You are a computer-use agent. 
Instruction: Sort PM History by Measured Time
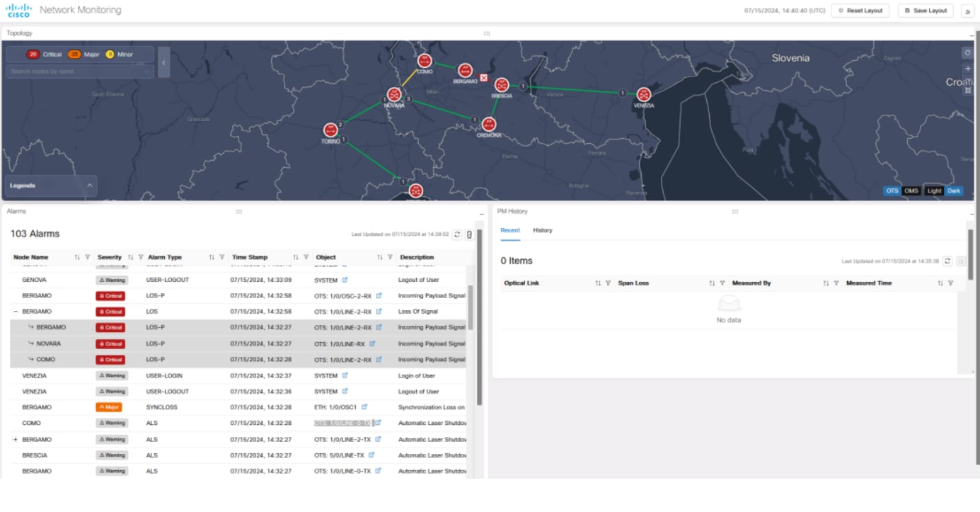tap(940, 283)
